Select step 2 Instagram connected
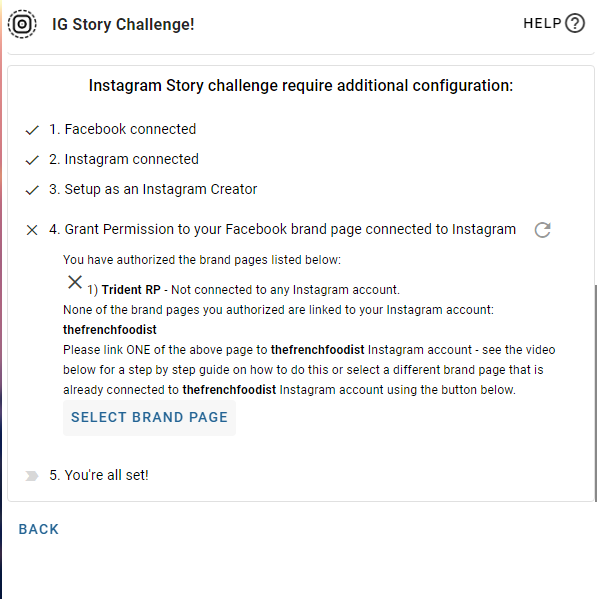This screenshot has width=601, height=599. click(x=124, y=159)
